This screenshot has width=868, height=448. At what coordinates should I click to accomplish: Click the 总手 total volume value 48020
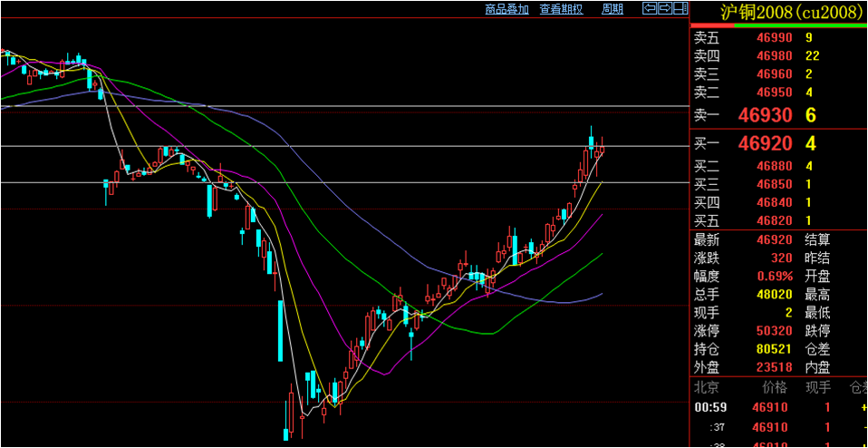(774, 295)
